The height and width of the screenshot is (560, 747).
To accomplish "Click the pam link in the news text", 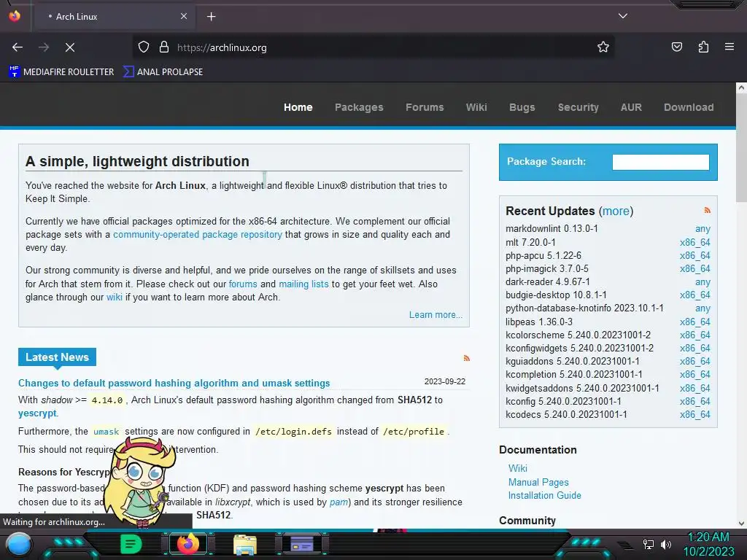I will [338, 502].
